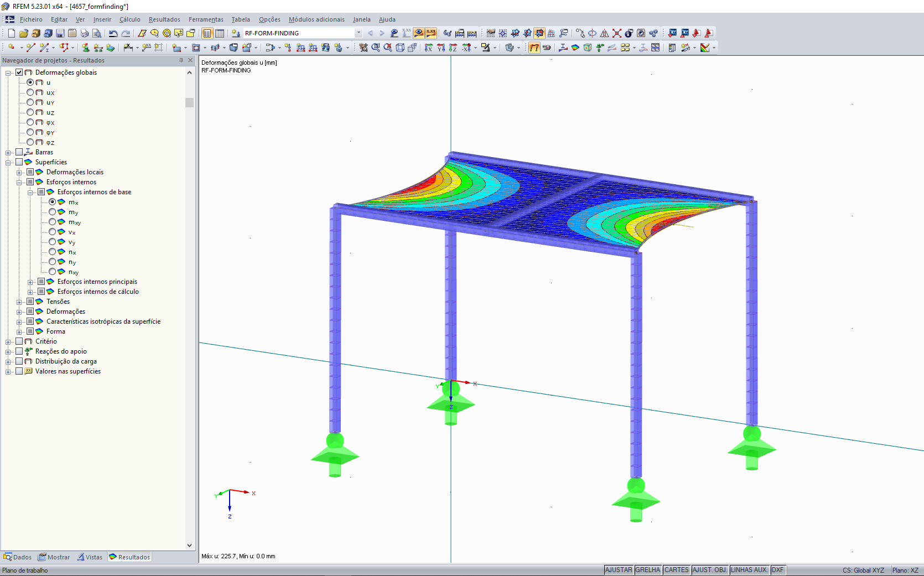Undo the last action
Screen dimensions: 924x576
(113, 33)
